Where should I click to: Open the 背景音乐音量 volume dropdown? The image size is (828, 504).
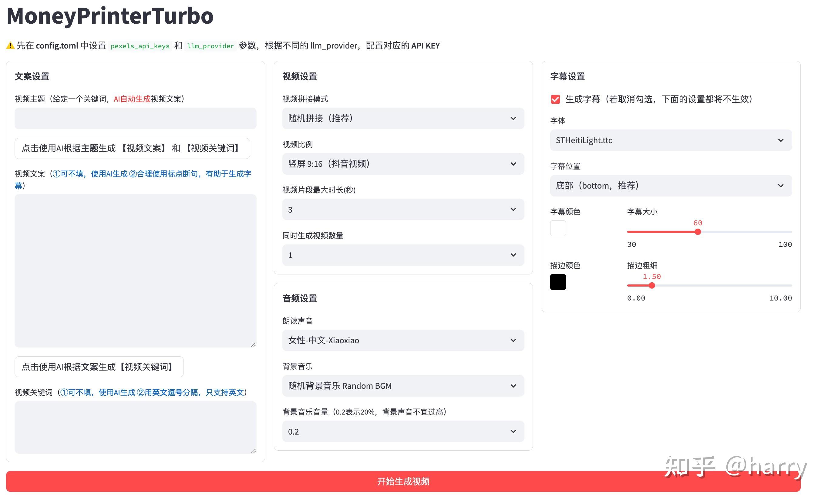point(402,432)
